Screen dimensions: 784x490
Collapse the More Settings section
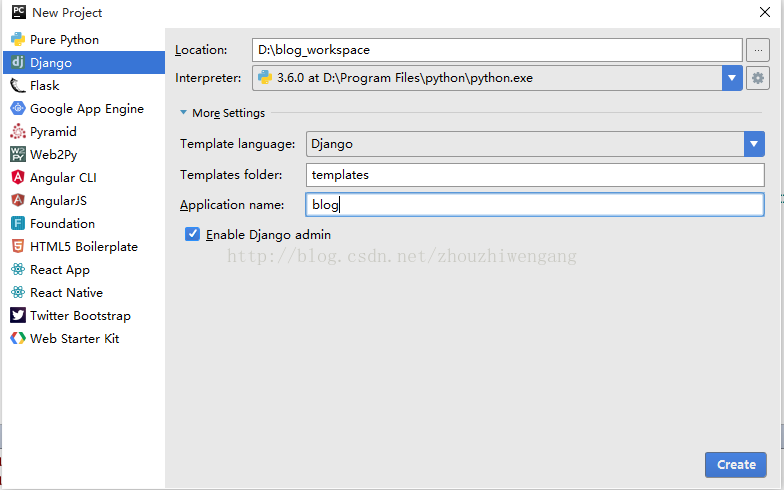(x=184, y=112)
